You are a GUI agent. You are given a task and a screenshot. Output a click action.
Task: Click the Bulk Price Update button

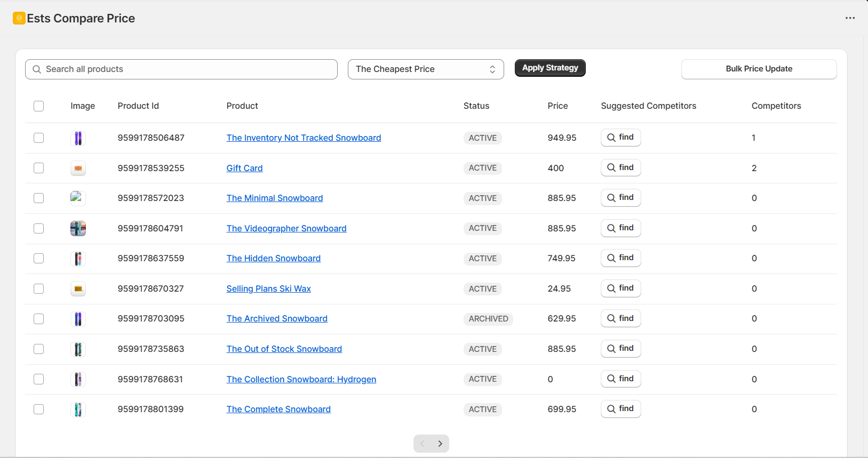[x=759, y=69]
